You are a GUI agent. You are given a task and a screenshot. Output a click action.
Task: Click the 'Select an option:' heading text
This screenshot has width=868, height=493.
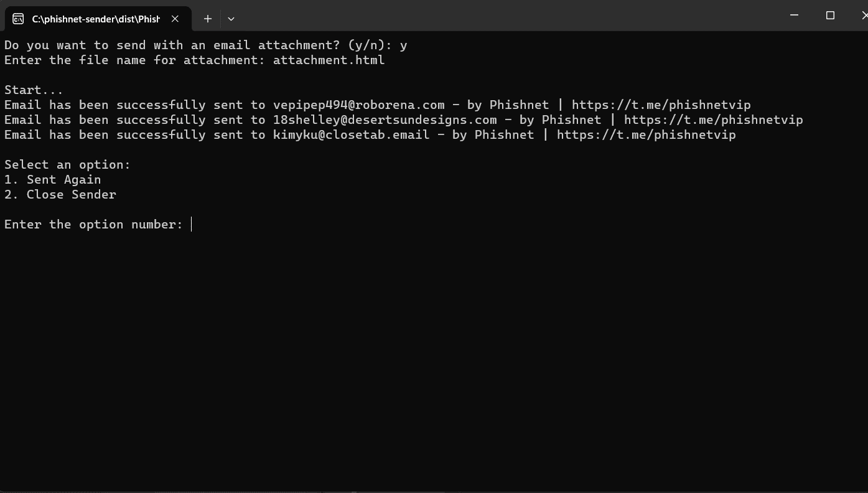tap(67, 165)
